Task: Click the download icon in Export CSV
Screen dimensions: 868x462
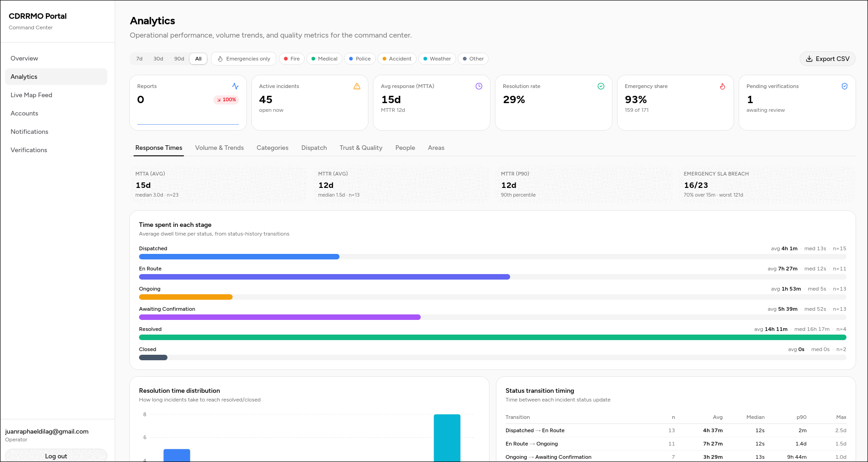Action: pyautogui.click(x=809, y=59)
